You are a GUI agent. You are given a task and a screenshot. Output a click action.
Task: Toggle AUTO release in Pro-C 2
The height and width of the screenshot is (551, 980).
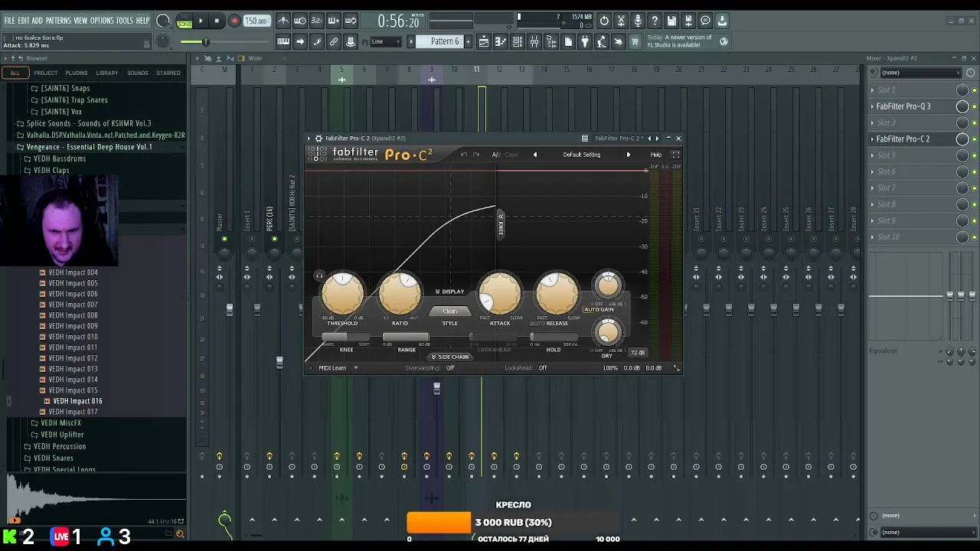(537, 323)
